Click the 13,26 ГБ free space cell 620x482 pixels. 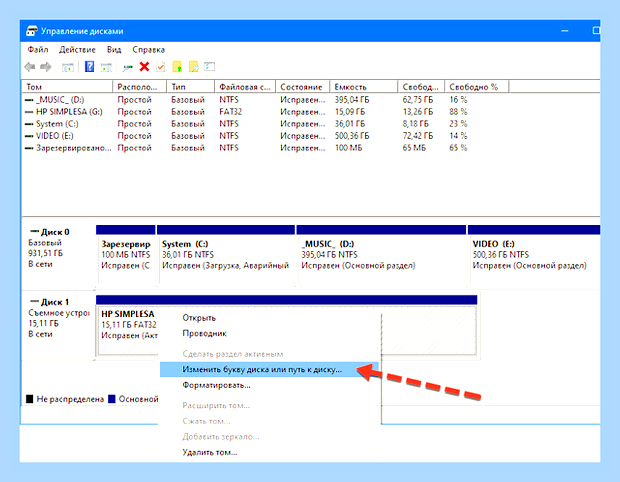coord(418,112)
